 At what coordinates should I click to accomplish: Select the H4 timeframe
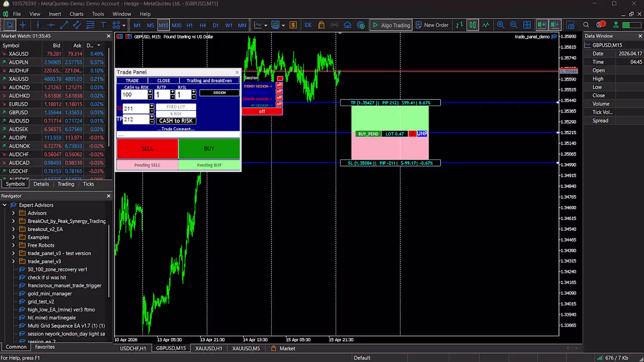(203, 25)
